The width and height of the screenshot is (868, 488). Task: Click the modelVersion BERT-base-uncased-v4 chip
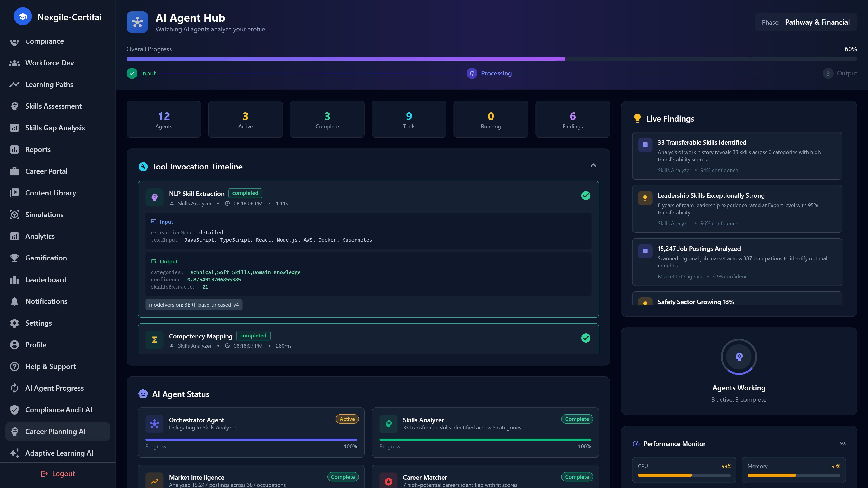[194, 305]
